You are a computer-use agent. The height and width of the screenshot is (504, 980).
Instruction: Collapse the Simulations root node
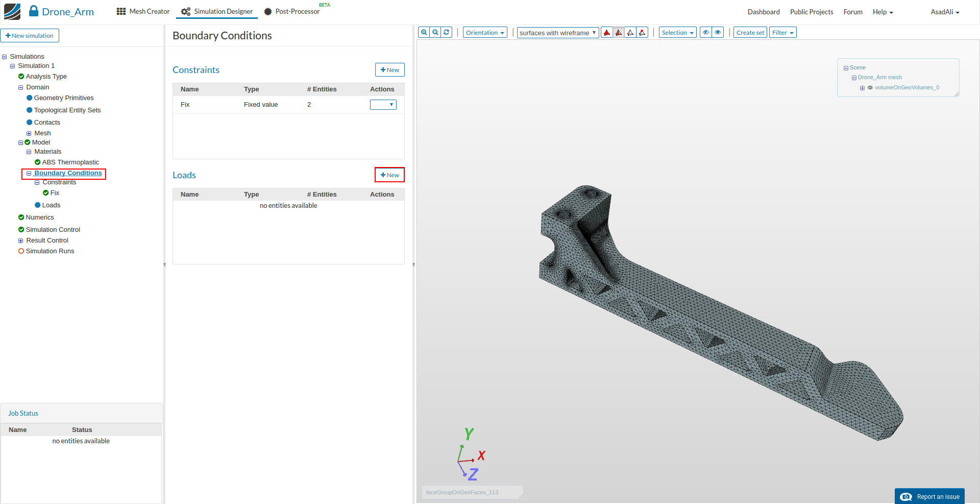tap(4, 57)
